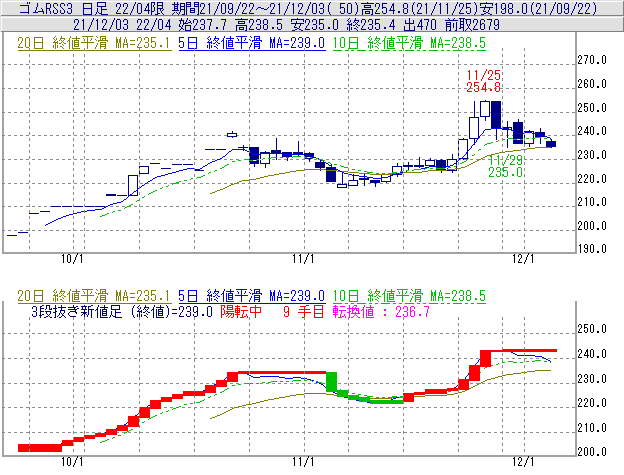Click the 260.0 price label on upper axis
Image resolution: width=624 pixels, height=475 pixels.
[592, 84]
